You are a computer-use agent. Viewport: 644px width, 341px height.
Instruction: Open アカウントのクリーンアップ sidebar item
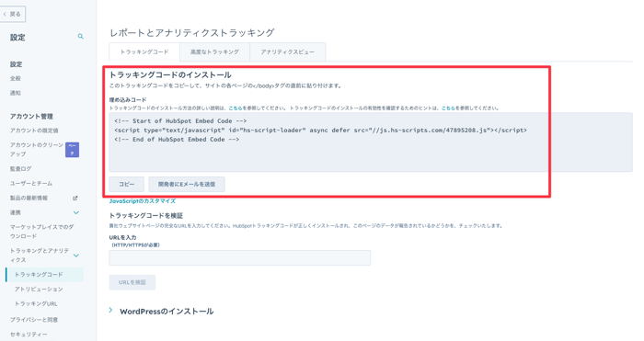pos(37,150)
